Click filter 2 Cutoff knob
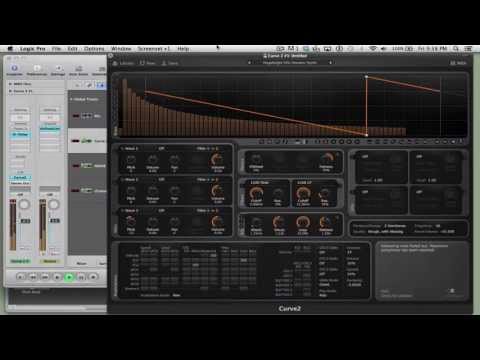This screenshot has width=480, height=360. (303, 193)
